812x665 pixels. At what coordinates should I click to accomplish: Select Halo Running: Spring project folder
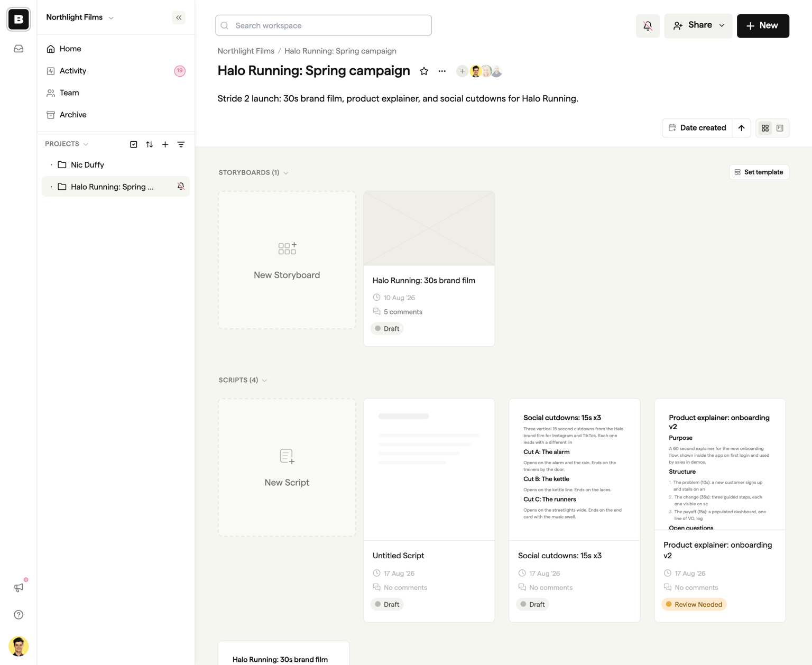click(116, 187)
